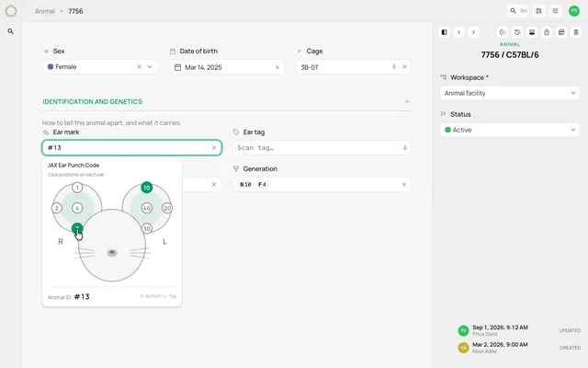Click the microphone icon in Ear tag field
Viewport: 588px width, 368px height.
click(x=405, y=147)
